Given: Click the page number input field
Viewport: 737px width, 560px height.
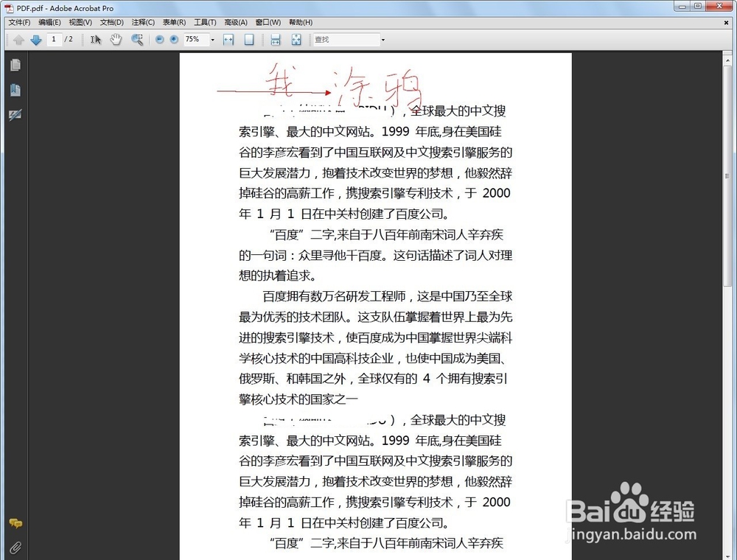Looking at the screenshot, I should (x=54, y=40).
